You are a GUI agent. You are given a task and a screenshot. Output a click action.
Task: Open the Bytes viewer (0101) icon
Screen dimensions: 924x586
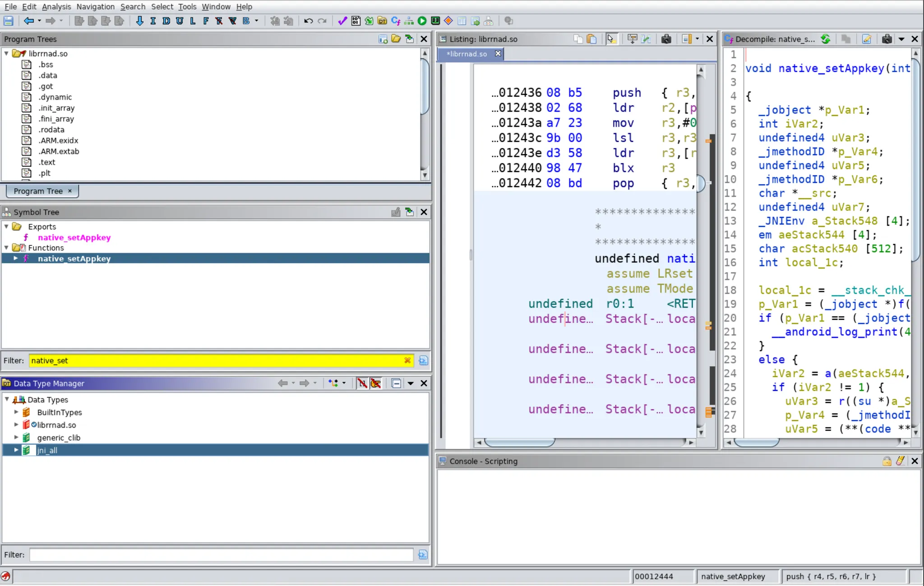[x=356, y=21]
